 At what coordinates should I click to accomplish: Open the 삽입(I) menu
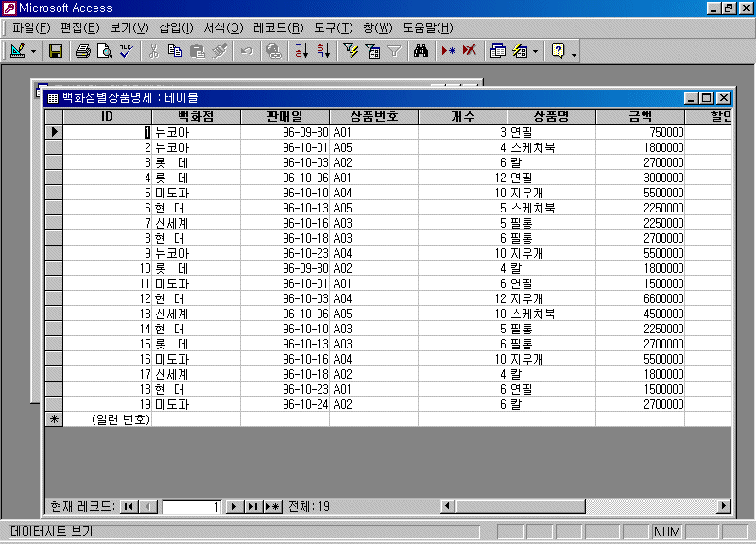176,28
